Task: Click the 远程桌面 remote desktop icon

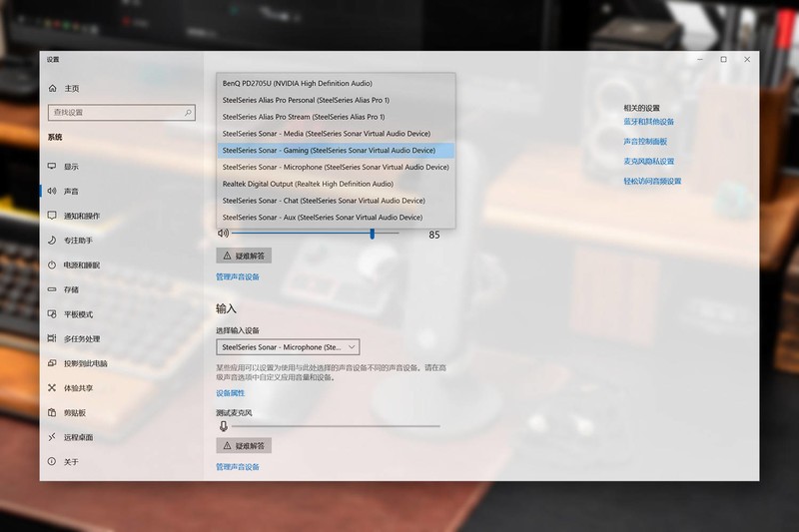Action: click(x=52, y=437)
